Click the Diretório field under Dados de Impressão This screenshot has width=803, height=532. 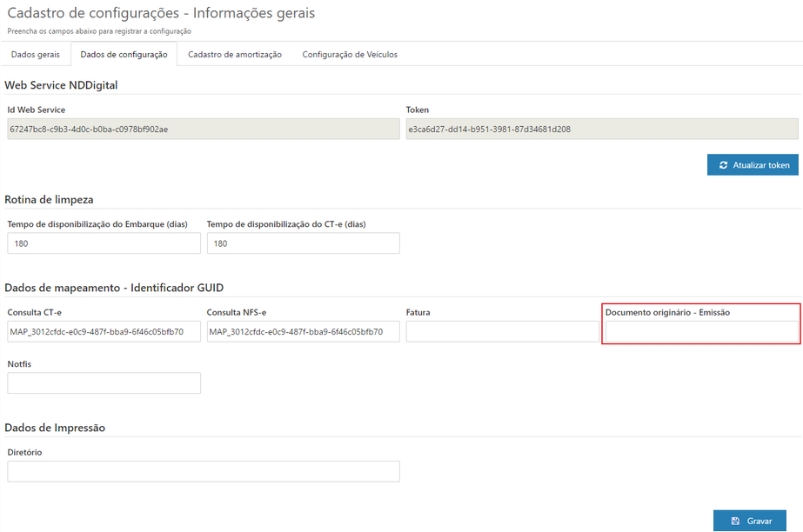pos(204,470)
